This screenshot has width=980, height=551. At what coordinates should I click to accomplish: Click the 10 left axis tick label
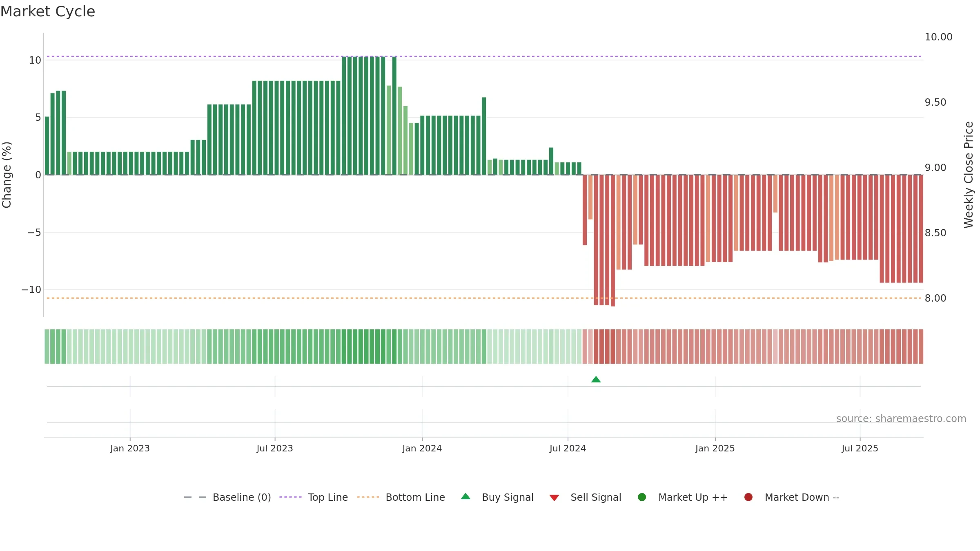coord(35,60)
